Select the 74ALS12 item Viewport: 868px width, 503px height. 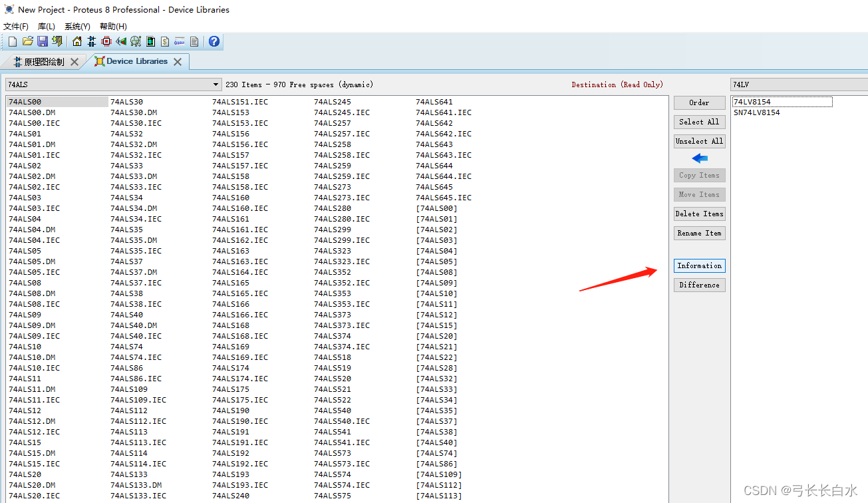pyautogui.click(x=25, y=411)
